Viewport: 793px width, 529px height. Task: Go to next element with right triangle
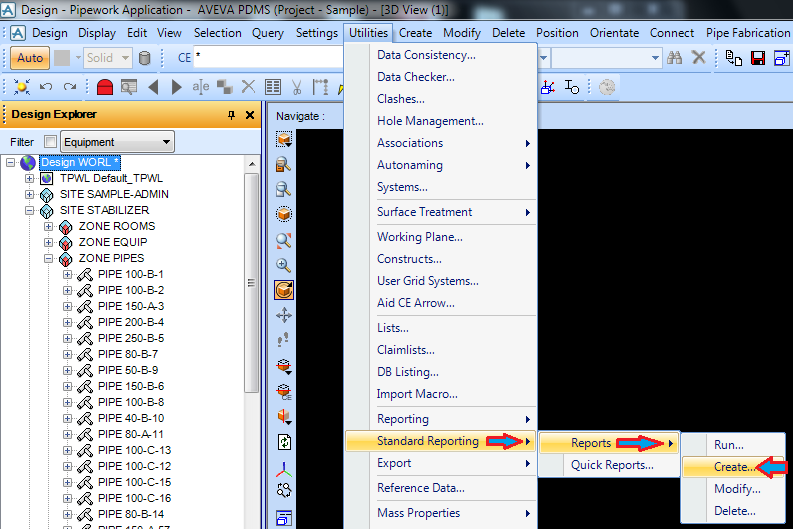click(x=177, y=87)
